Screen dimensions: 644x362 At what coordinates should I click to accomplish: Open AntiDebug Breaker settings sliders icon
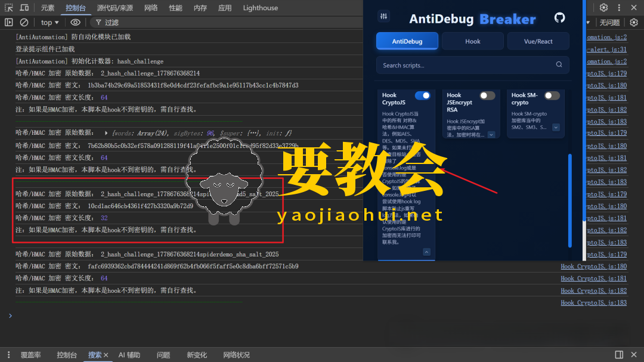383,17
